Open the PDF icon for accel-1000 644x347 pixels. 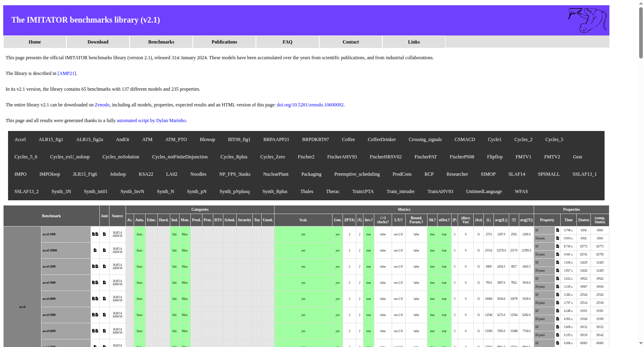(x=93, y=234)
